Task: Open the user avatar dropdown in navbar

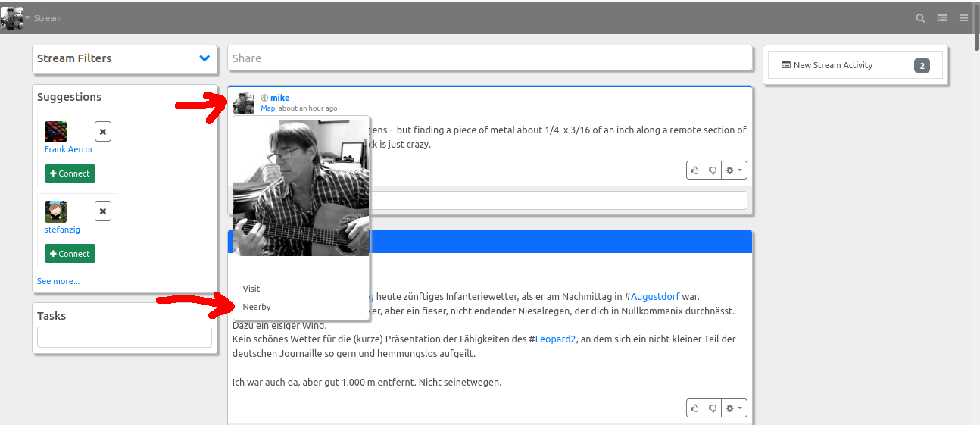Action: tap(15, 17)
